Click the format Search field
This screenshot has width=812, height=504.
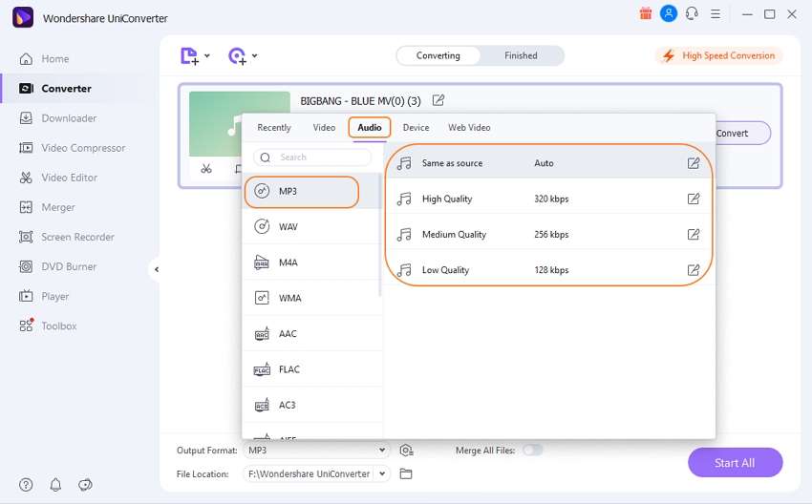(312, 157)
